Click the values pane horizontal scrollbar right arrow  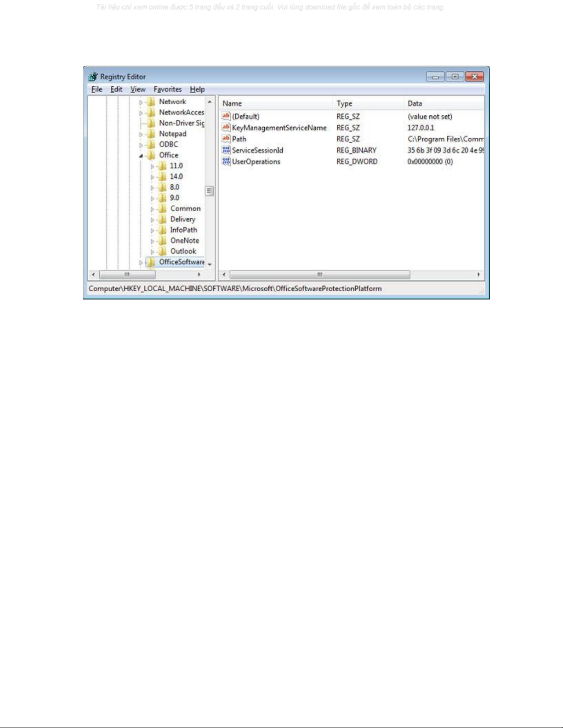pyautogui.click(x=478, y=275)
